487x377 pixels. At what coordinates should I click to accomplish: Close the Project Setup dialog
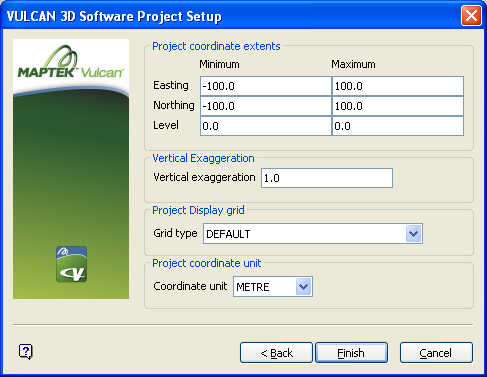471,16
